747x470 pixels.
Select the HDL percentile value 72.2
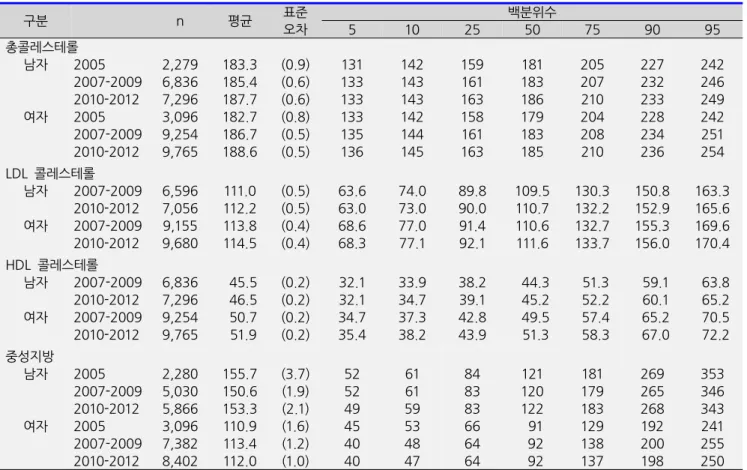pyautogui.click(x=716, y=335)
